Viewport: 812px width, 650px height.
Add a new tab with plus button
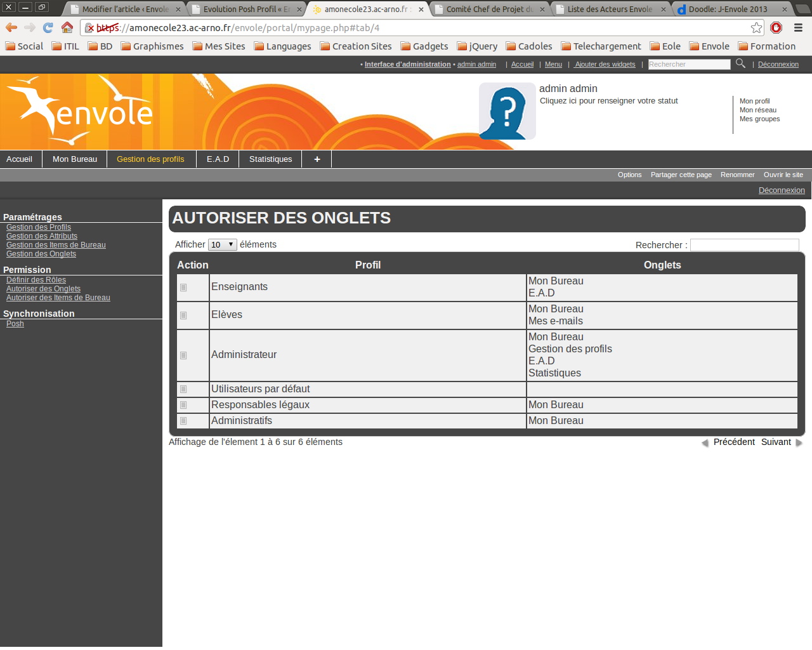317,159
